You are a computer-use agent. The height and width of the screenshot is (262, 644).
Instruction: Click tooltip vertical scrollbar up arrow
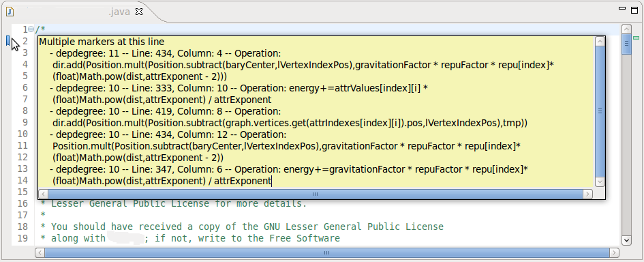pyautogui.click(x=600, y=41)
